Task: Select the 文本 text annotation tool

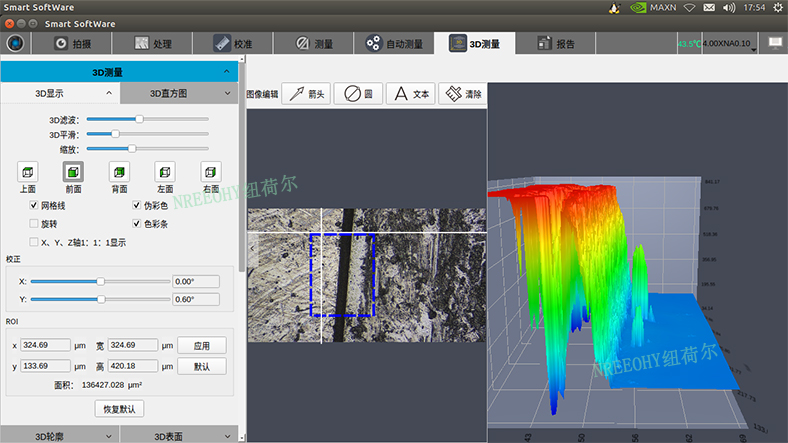Action: click(411, 93)
